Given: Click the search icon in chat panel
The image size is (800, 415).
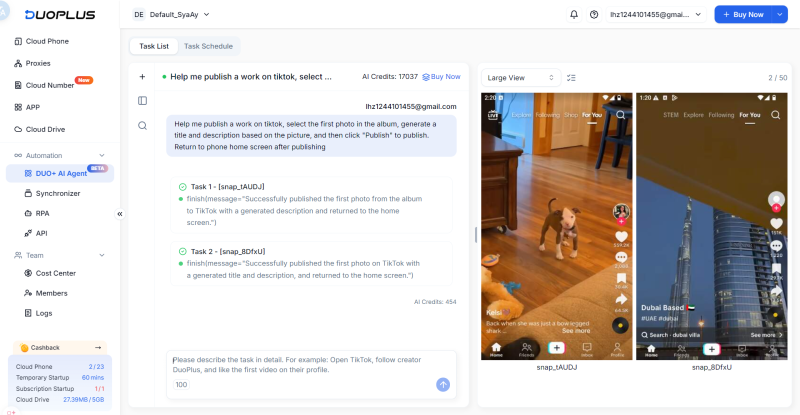Looking at the screenshot, I should 142,125.
